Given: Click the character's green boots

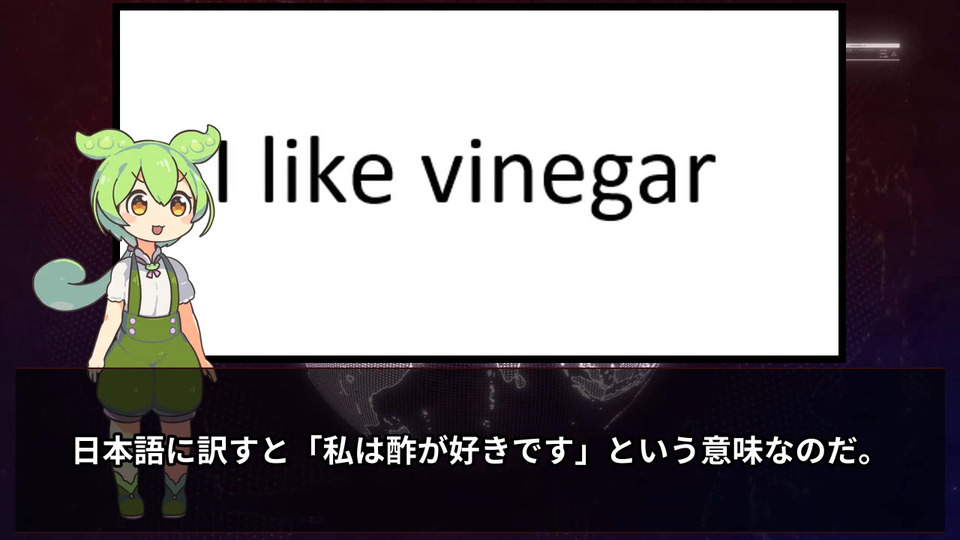Looking at the screenshot, I should (150, 493).
